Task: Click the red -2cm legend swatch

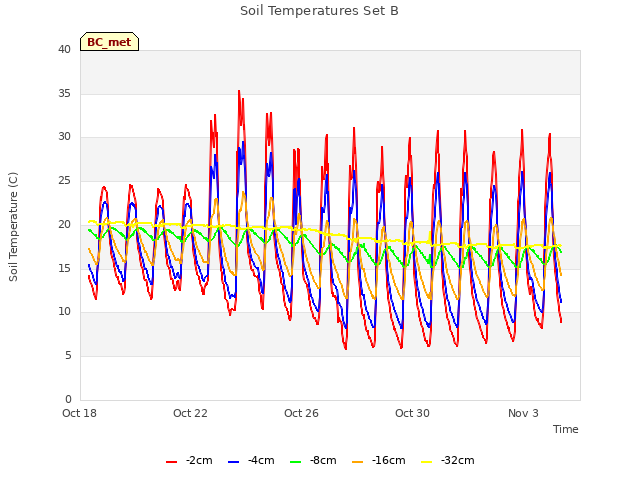Action: pyautogui.click(x=171, y=462)
